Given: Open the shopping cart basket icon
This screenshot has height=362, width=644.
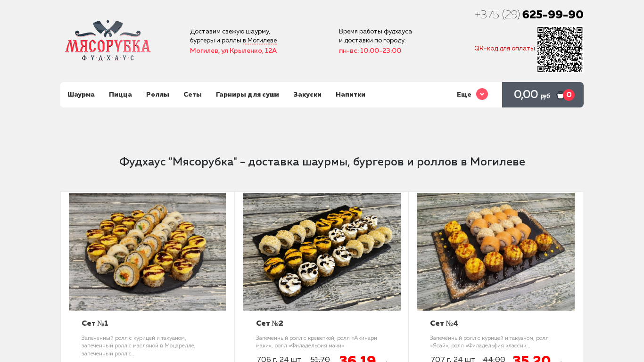Looking at the screenshot, I should 561,95.
